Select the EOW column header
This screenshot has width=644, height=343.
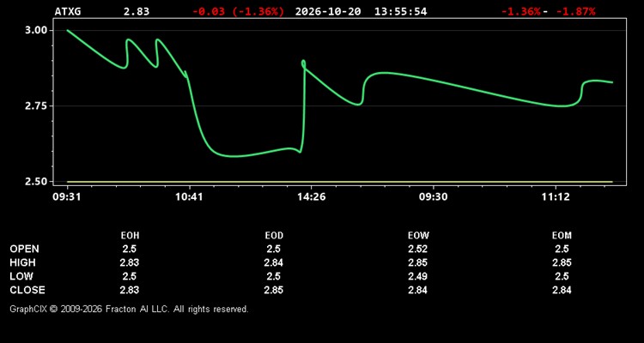[418, 236]
